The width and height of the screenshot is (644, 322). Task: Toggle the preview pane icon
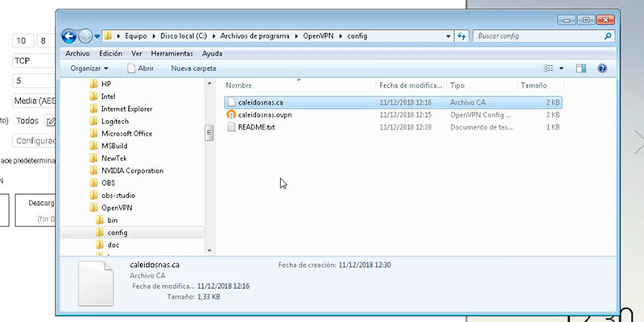pos(580,68)
